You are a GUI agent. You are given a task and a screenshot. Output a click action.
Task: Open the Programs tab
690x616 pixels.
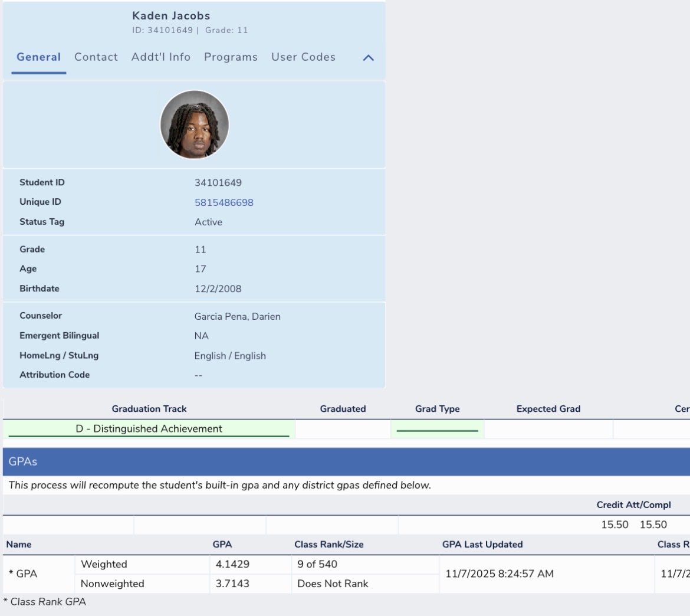tap(231, 57)
